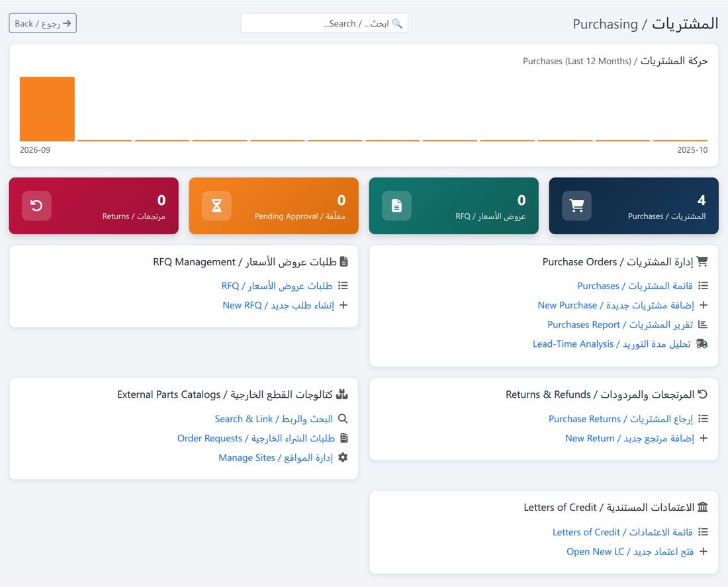Open the Pending Approval summary card
This screenshot has width=728, height=587.
coord(273,206)
